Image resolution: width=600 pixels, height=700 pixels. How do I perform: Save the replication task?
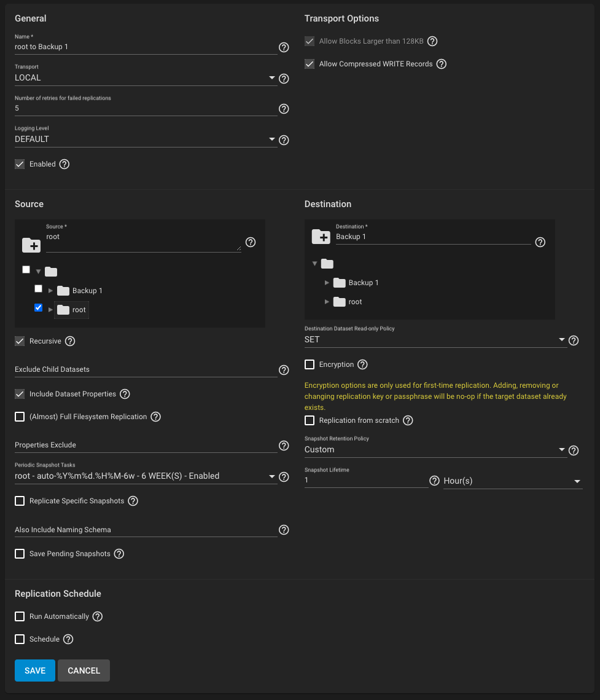pyautogui.click(x=35, y=671)
